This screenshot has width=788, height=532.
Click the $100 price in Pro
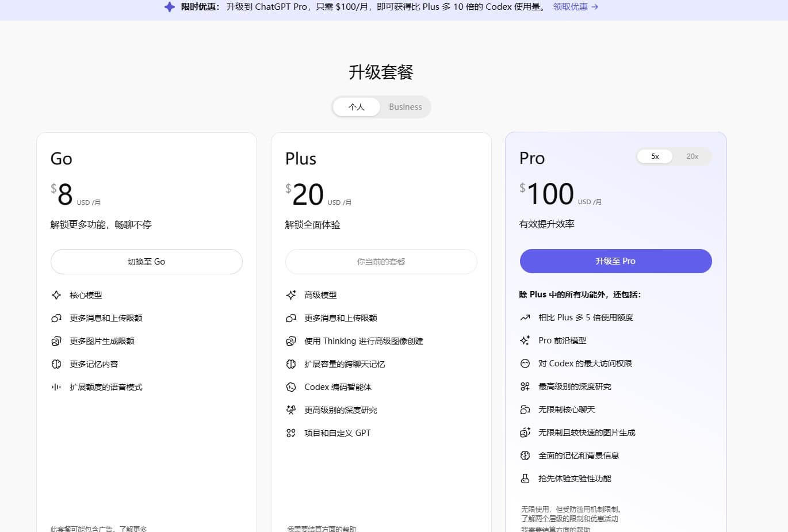point(547,194)
